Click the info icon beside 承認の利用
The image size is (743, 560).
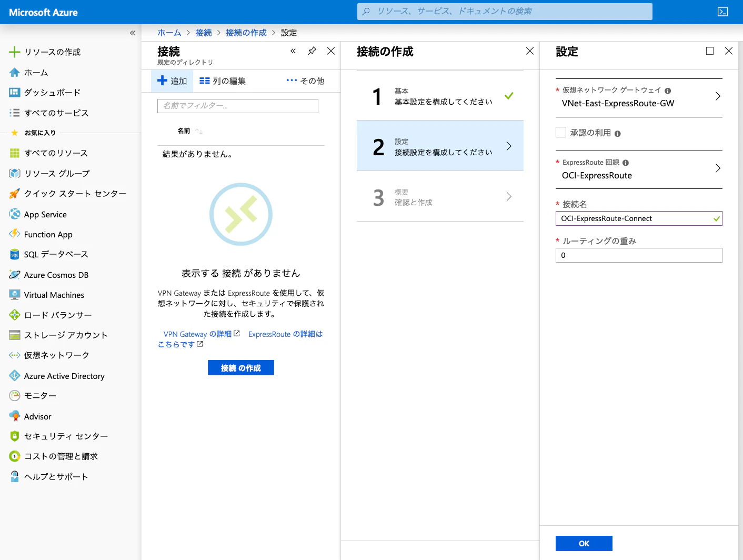[x=618, y=134]
